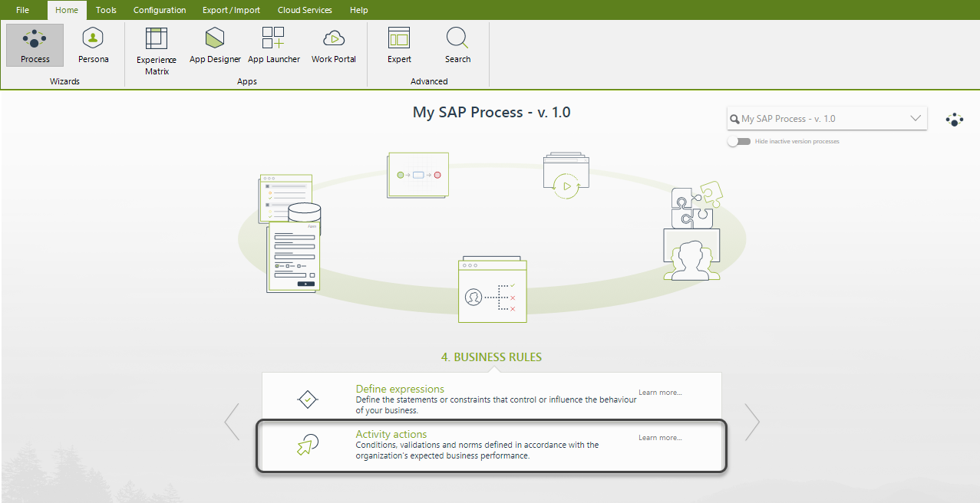The width and height of the screenshot is (980, 503).
Task: Open the File menu
Action: click(23, 10)
